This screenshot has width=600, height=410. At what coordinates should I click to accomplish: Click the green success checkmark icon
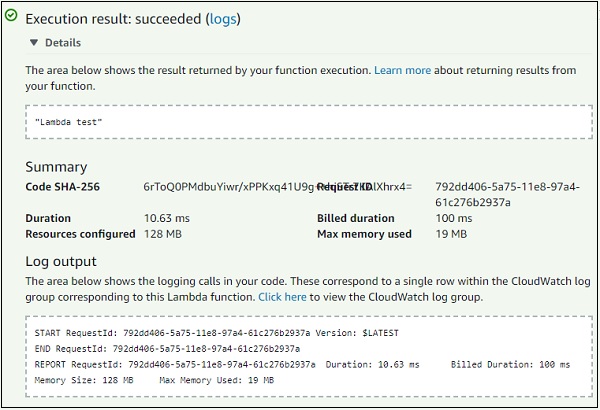[10, 19]
